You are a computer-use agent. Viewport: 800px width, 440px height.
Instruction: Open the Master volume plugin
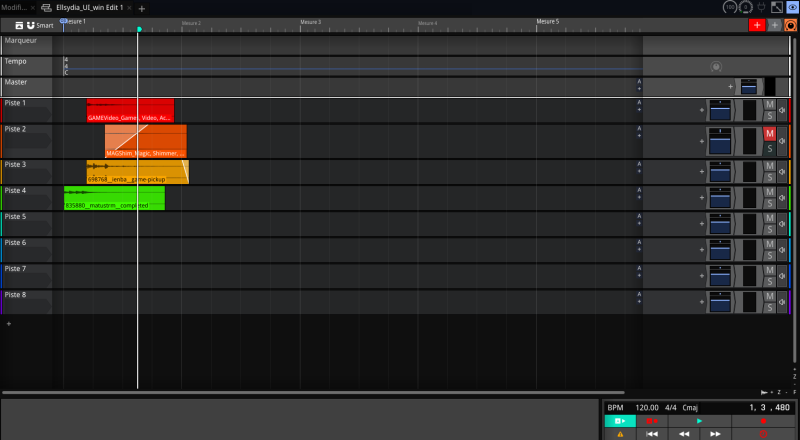click(748, 87)
